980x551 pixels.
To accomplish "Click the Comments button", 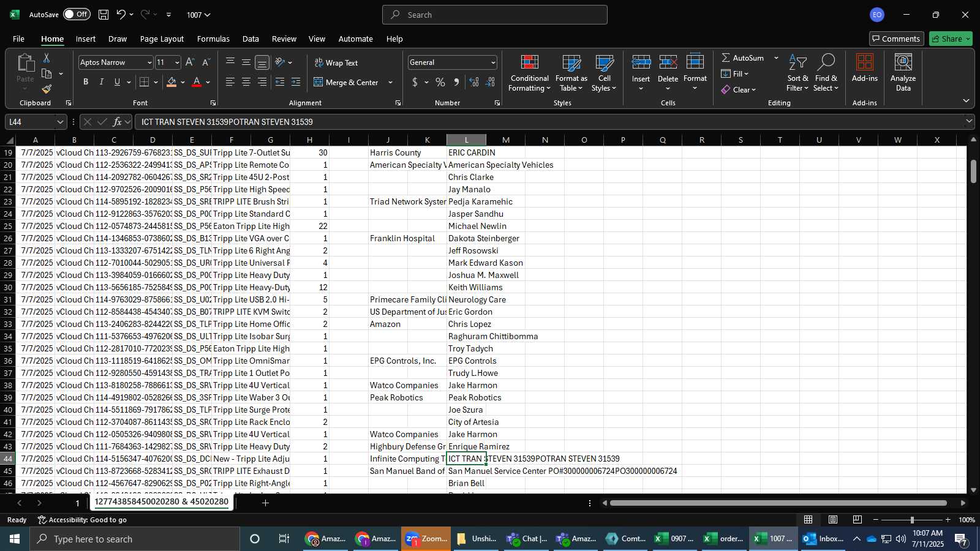I will [896, 39].
